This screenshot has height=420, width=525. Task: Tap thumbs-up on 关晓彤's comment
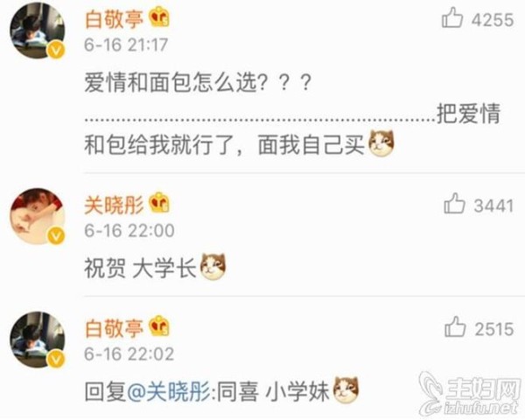coord(454,203)
